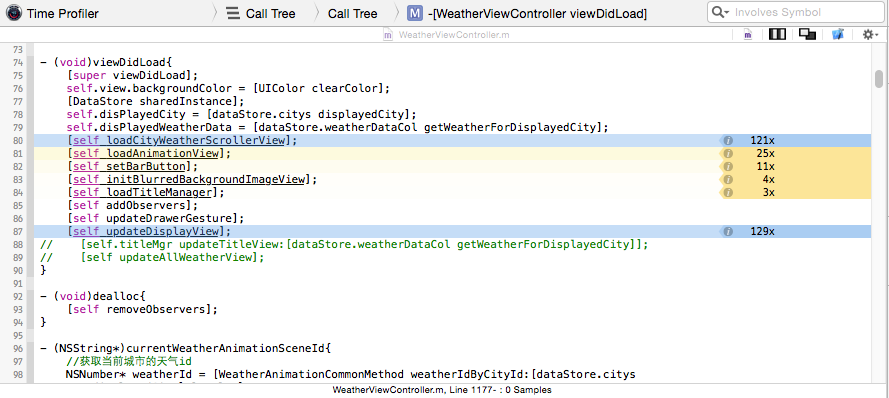Click the currentWeatherAnimationSceneId method signature
The image size is (889, 398).
(185, 349)
